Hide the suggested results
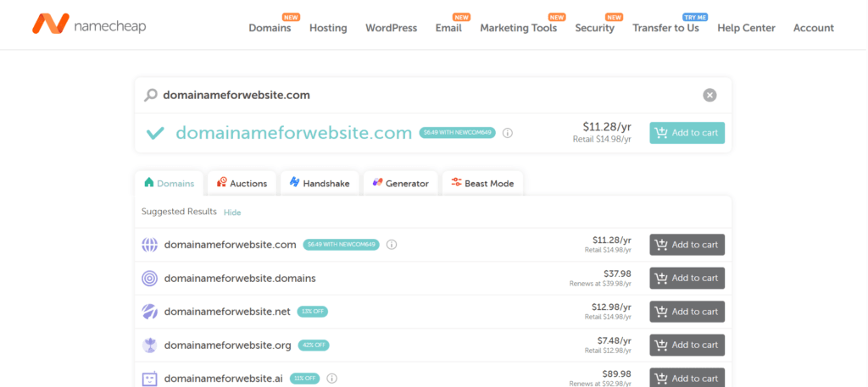The height and width of the screenshot is (387, 868). tap(232, 213)
